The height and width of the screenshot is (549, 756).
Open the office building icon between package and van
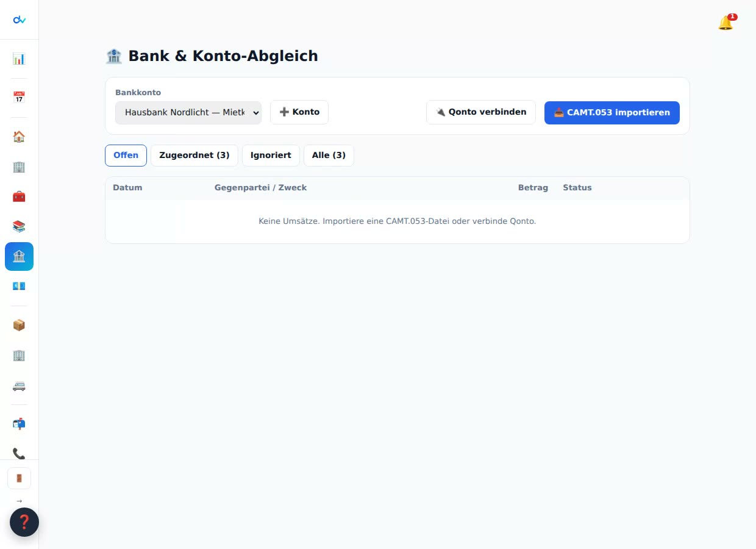19,355
